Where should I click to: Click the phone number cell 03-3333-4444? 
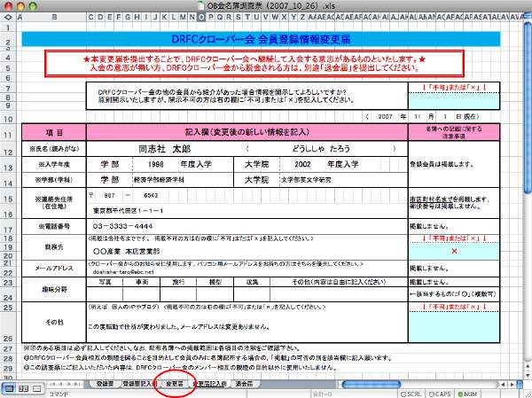pos(137,227)
